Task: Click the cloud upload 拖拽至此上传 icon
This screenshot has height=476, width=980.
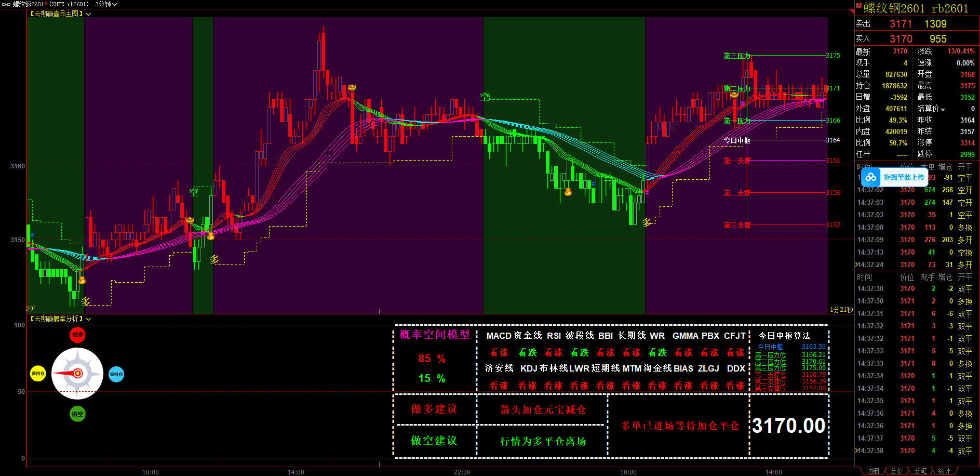Action: (x=871, y=177)
